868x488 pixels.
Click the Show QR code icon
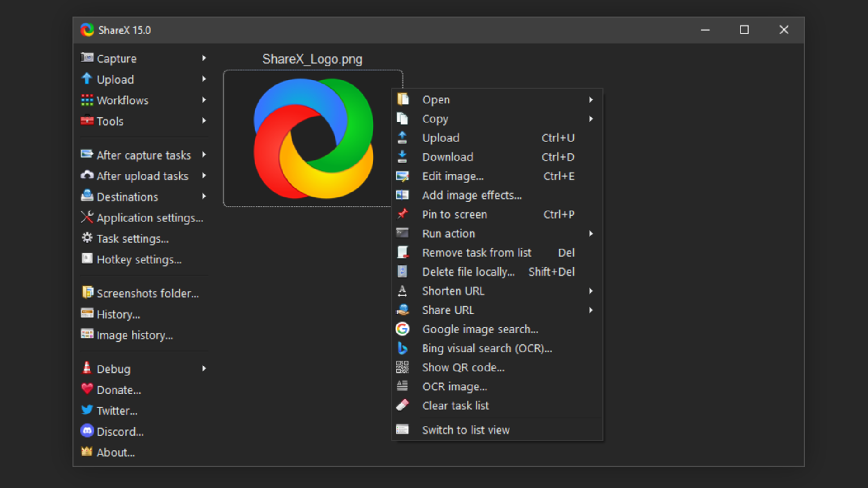click(402, 367)
